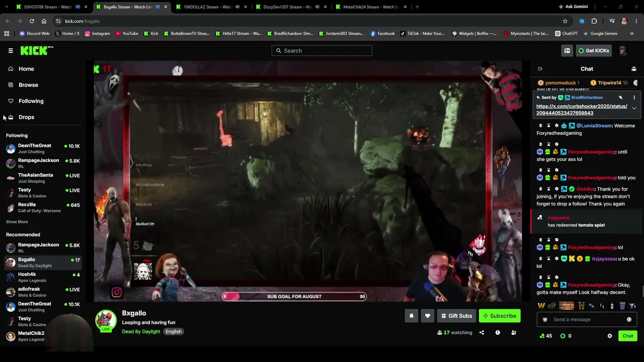Expand the pinned message with the chevron
The width and height of the screenshot is (644, 362).
[x=634, y=108]
